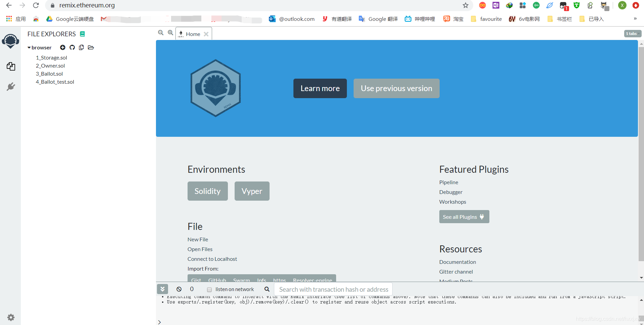
Task: Collapse the browser folder tree
Action: pyautogui.click(x=29, y=47)
